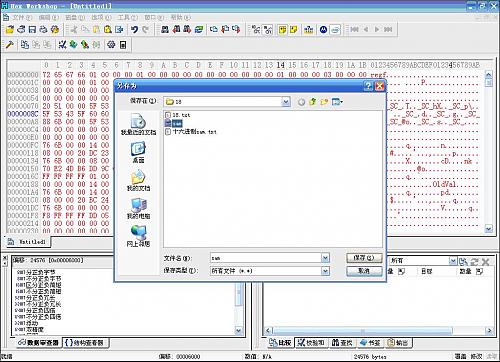Click the Cancel button in dialog

coord(364,271)
